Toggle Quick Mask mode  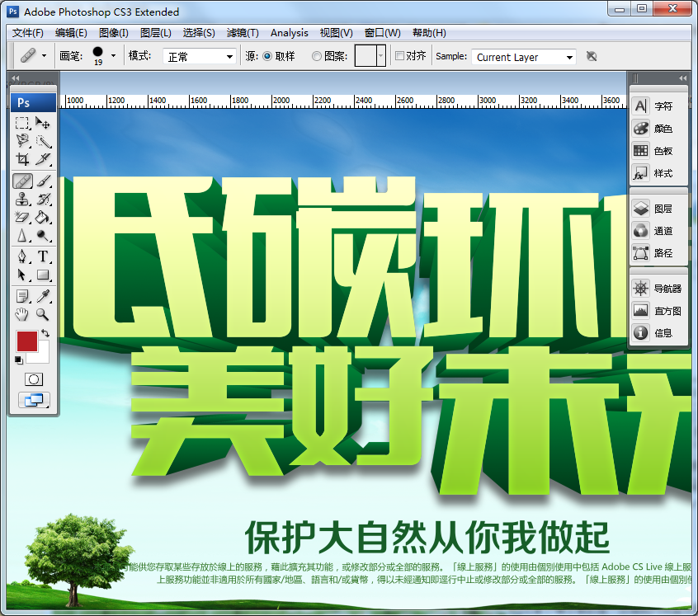[x=33, y=379]
